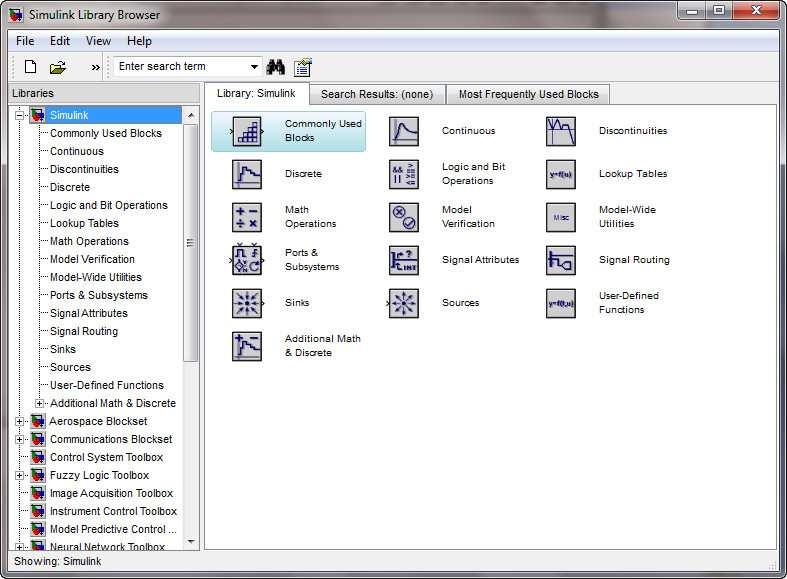Open the Math Operations block icon
Screen dimensions: 787x579
(246, 217)
